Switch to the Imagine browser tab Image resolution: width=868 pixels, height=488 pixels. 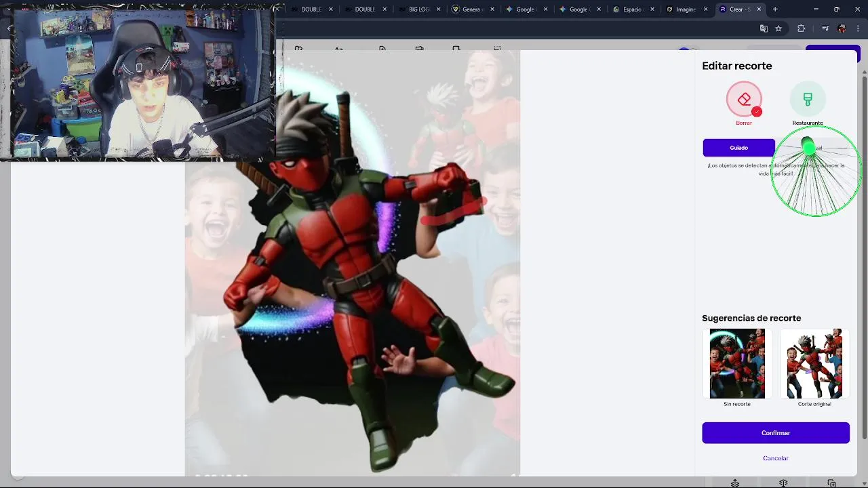tap(686, 9)
